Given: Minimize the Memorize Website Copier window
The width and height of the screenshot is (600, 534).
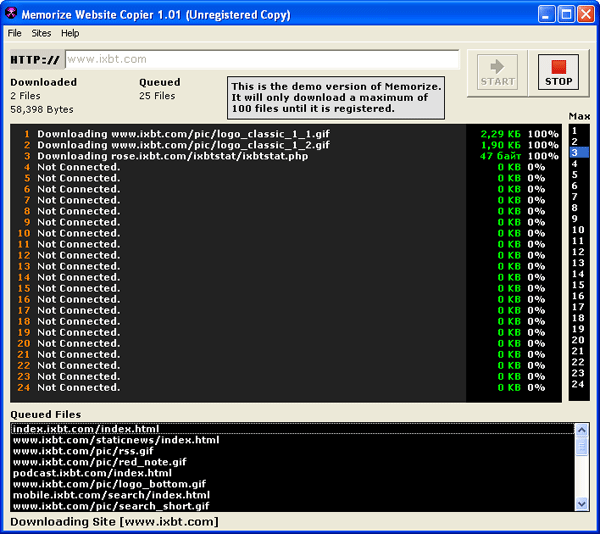Looking at the screenshot, I should coord(546,14).
